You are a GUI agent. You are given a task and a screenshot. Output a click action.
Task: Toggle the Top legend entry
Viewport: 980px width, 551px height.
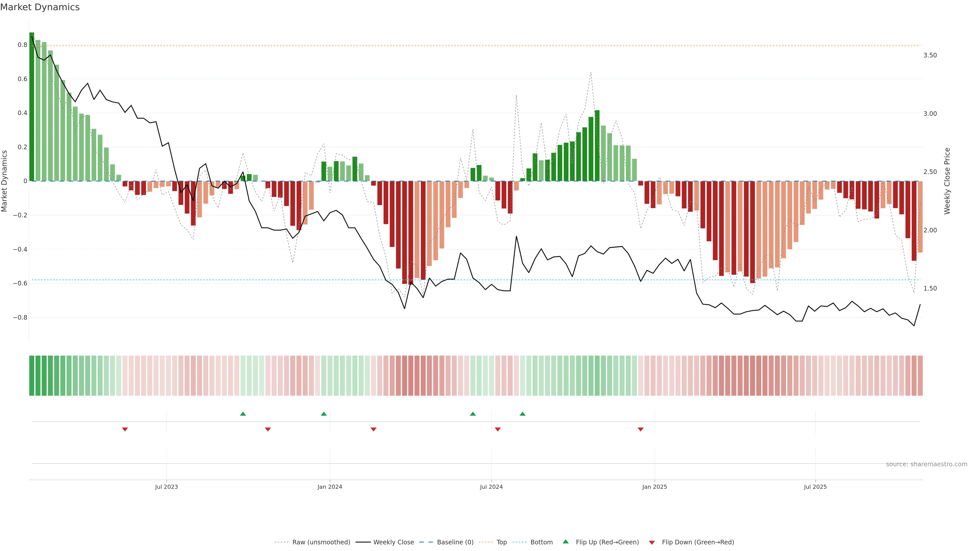point(501,542)
